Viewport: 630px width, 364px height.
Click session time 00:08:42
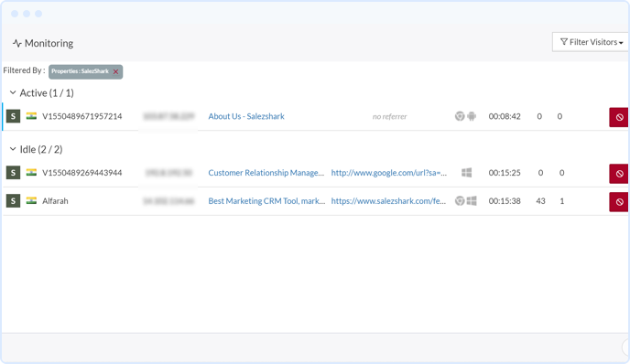(505, 116)
